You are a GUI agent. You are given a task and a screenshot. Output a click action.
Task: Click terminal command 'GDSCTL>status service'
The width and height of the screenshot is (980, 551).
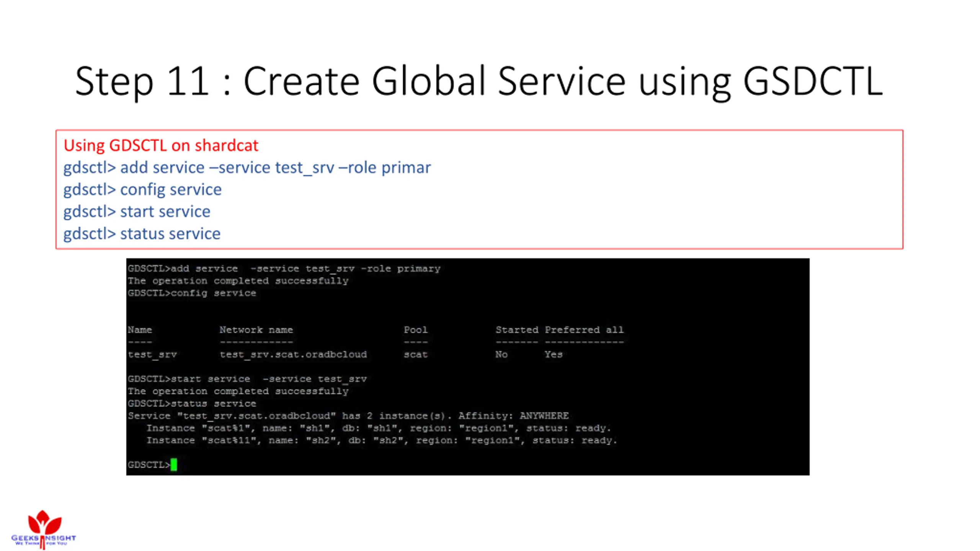coord(192,404)
